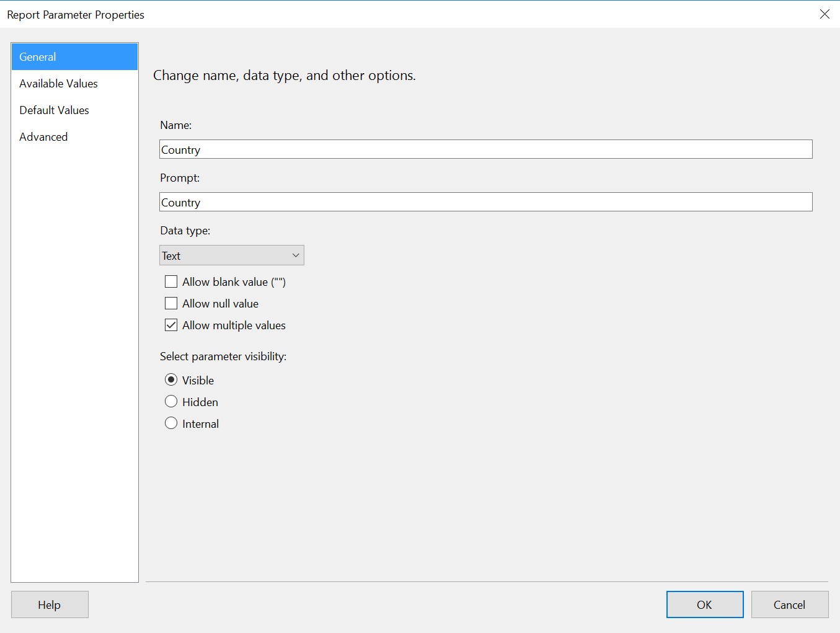The width and height of the screenshot is (840, 633).
Task: Select the General page
Action: click(74, 57)
